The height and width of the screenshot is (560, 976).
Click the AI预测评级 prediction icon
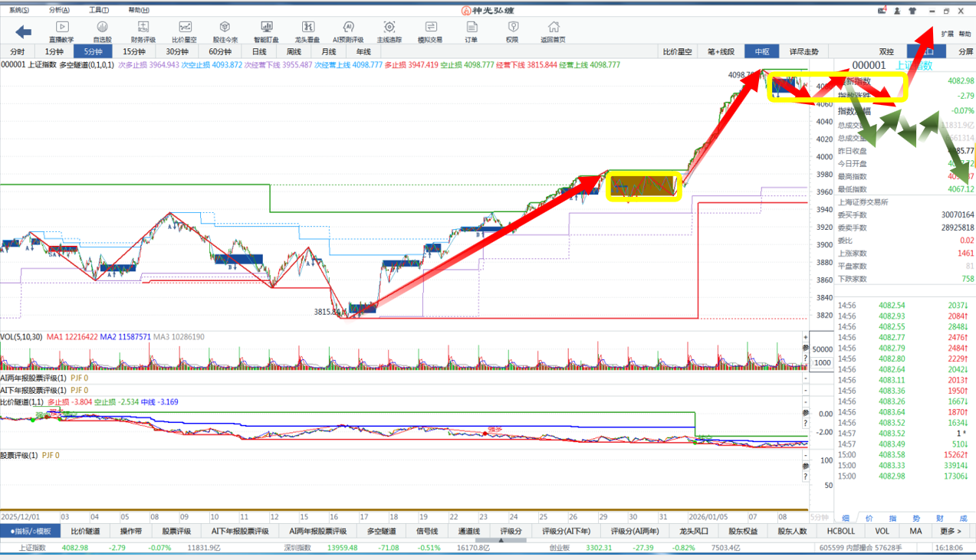point(348,31)
